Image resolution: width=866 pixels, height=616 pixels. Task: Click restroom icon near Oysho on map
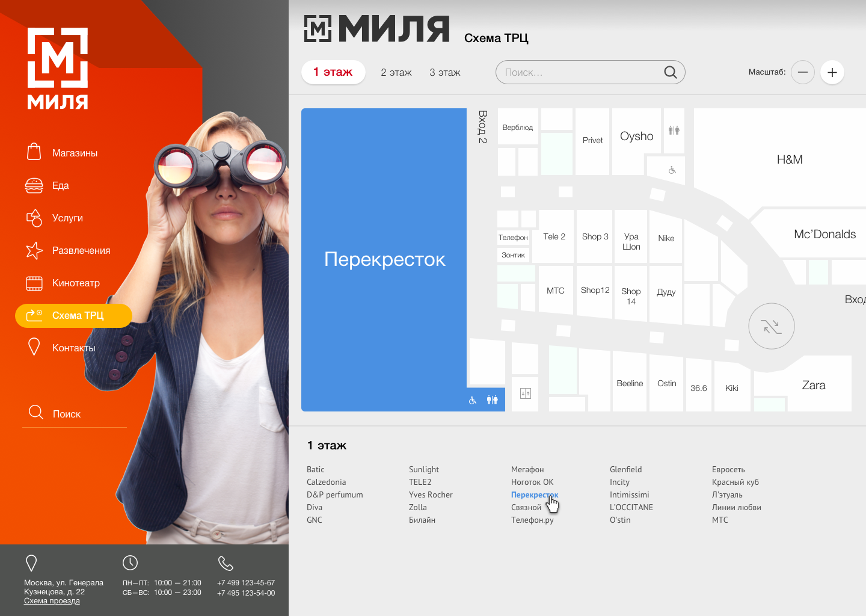click(674, 130)
